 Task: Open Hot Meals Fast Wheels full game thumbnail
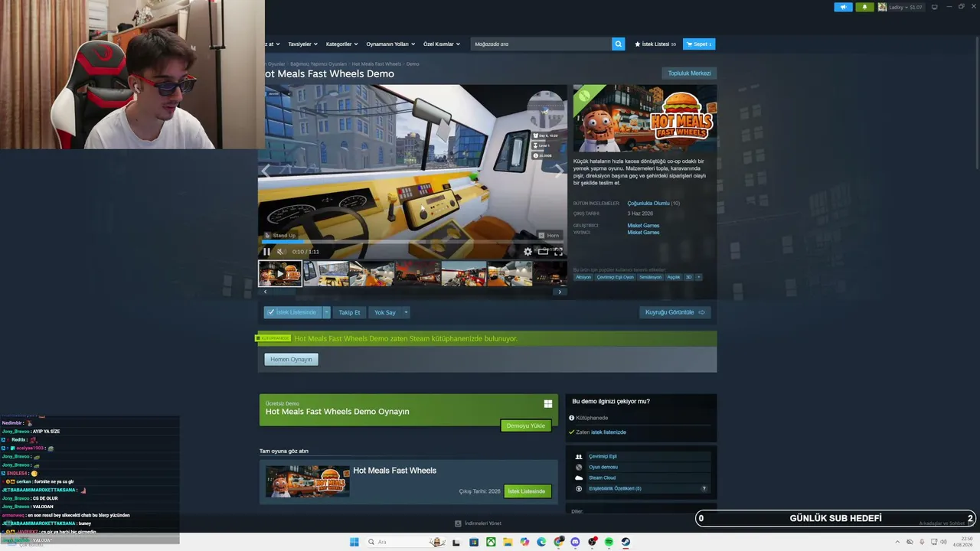coord(307,481)
